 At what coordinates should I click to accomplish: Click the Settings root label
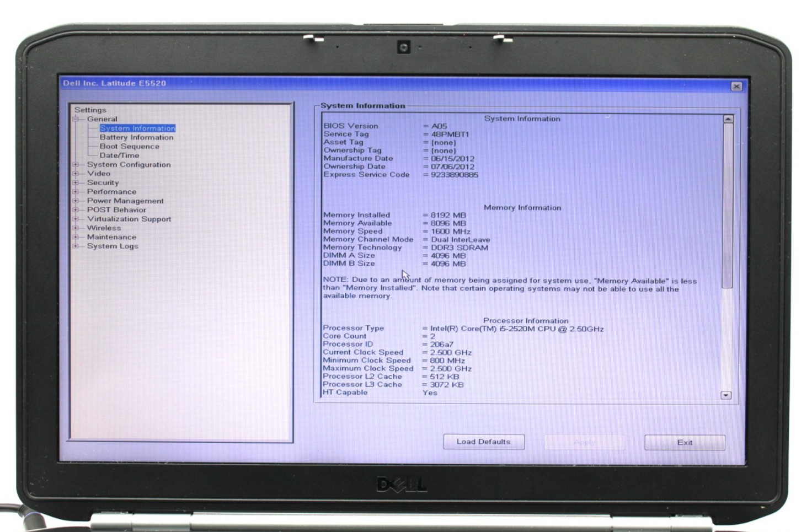click(x=90, y=110)
